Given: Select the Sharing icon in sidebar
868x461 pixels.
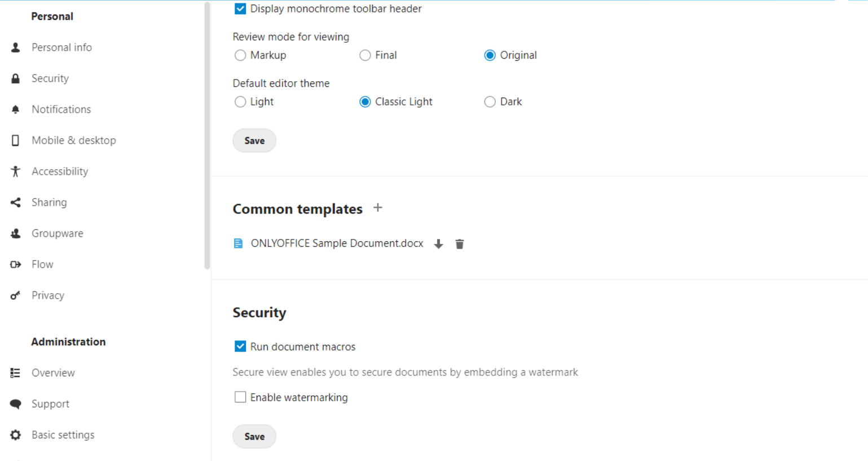Looking at the screenshot, I should click(x=15, y=202).
